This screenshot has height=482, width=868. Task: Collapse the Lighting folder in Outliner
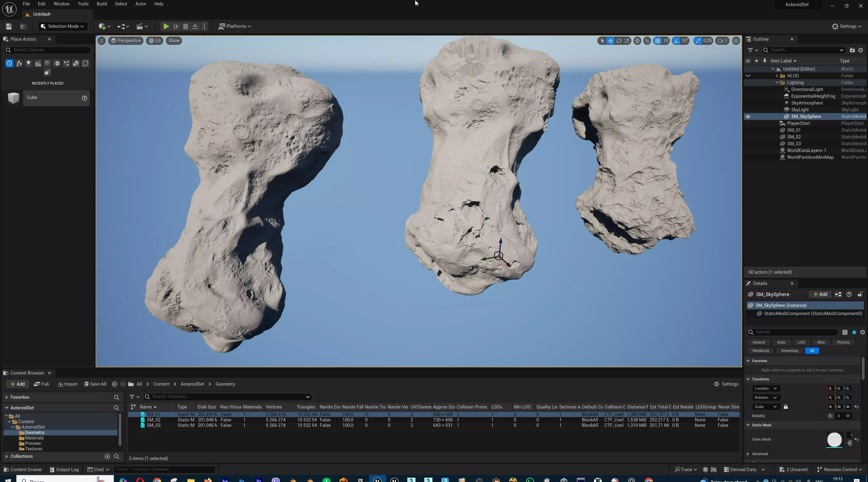[777, 83]
